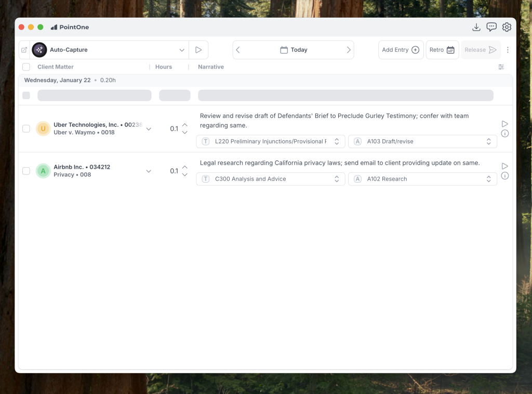This screenshot has height=394, width=532.
Task: Click the Today date picker
Action: 294,50
